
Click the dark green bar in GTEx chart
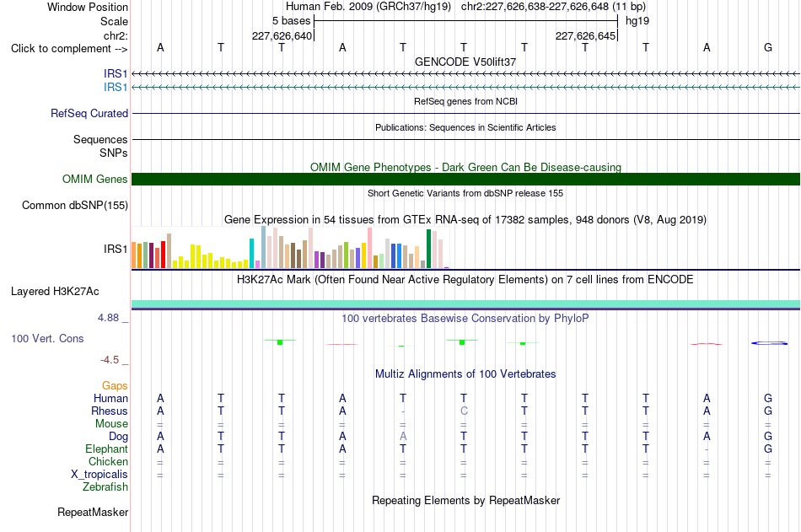(428, 249)
